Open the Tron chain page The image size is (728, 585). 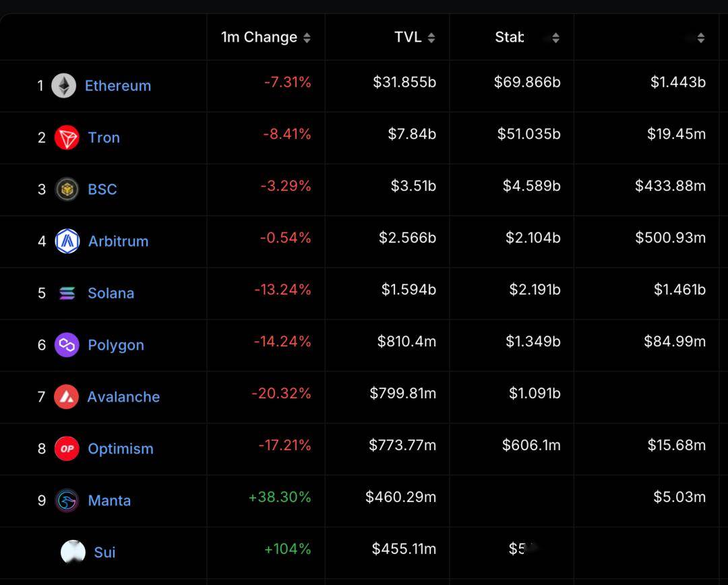tap(104, 137)
